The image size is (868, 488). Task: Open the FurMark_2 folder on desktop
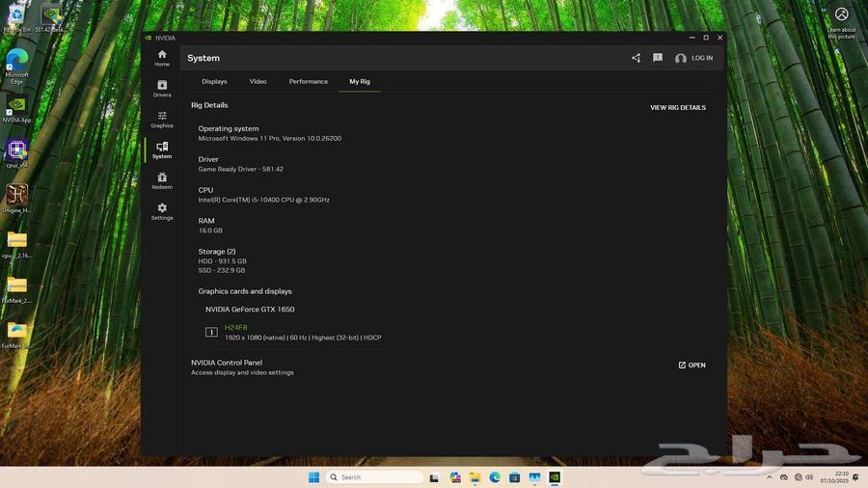pos(16,289)
